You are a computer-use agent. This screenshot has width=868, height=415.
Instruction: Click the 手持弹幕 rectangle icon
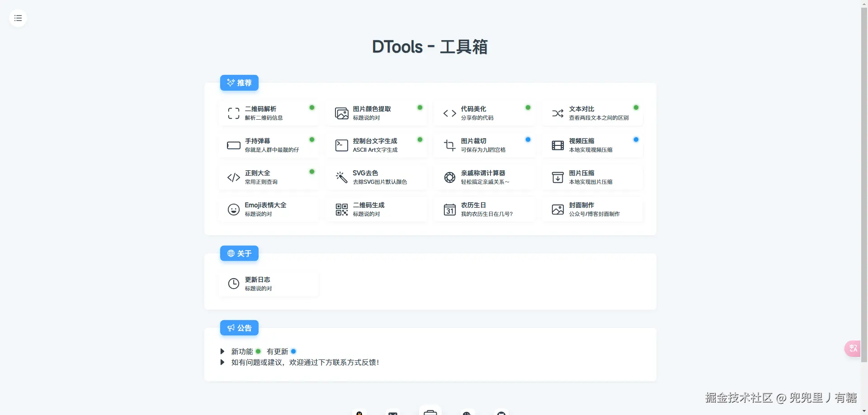coord(234,145)
